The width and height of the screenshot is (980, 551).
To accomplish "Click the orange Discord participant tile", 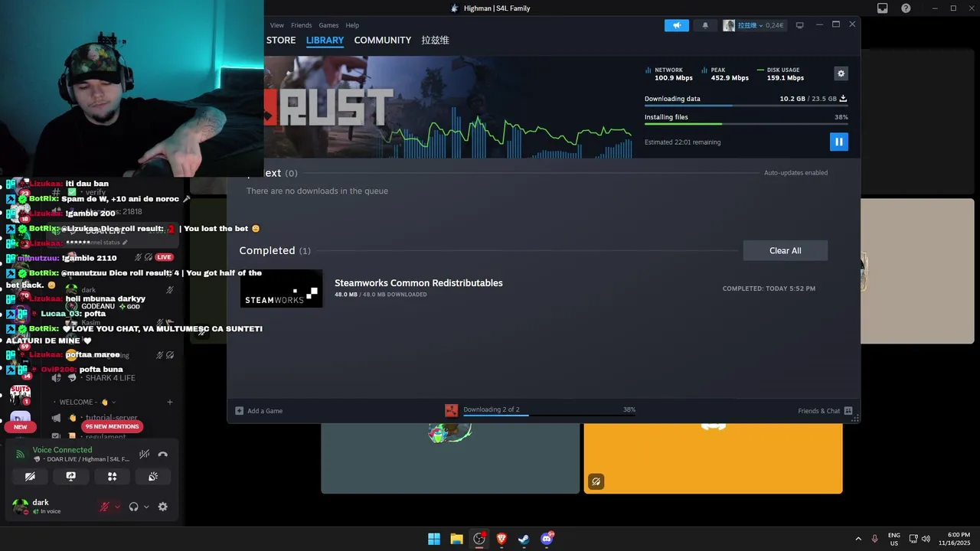I will pyautogui.click(x=713, y=458).
